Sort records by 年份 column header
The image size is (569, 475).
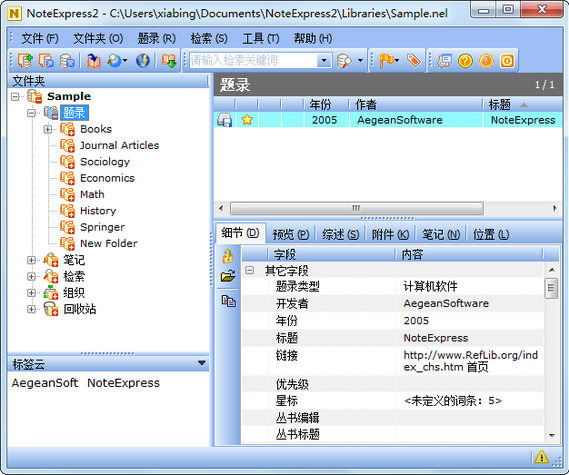[x=325, y=105]
